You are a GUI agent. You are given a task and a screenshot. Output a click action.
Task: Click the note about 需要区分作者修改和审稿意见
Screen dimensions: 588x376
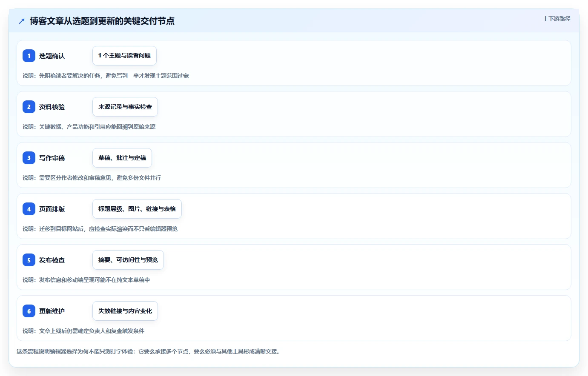pyautogui.click(x=92, y=178)
